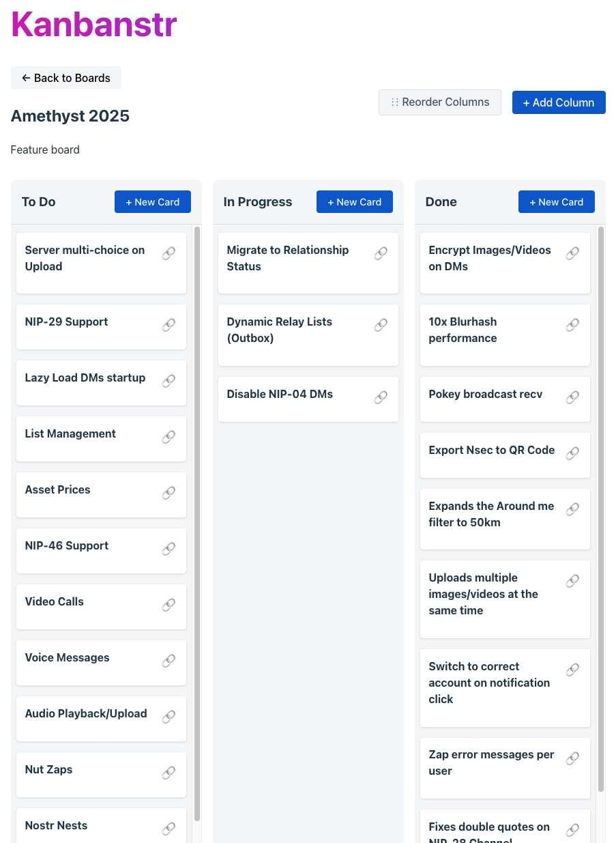Click link icon on Video Calls card

(x=168, y=605)
